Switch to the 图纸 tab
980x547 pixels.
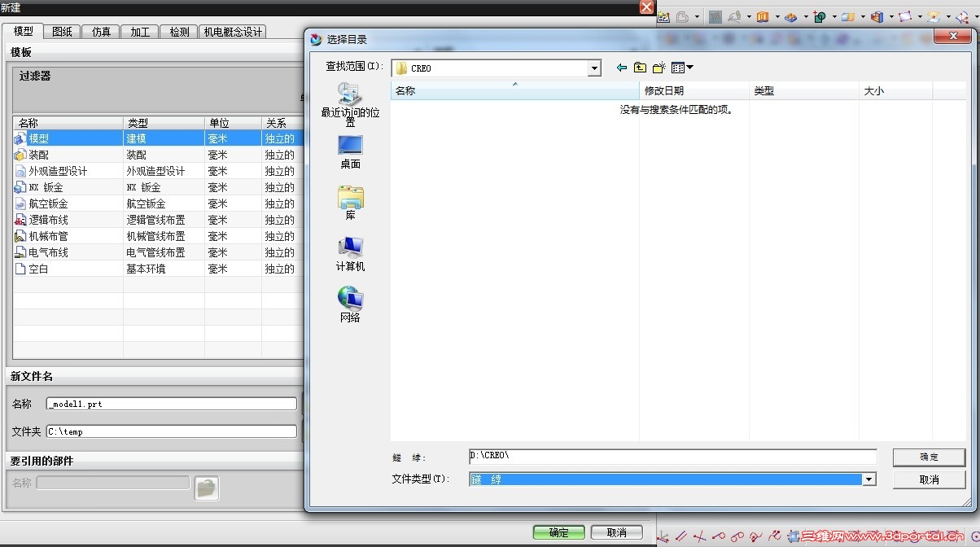(x=62, y=32)
